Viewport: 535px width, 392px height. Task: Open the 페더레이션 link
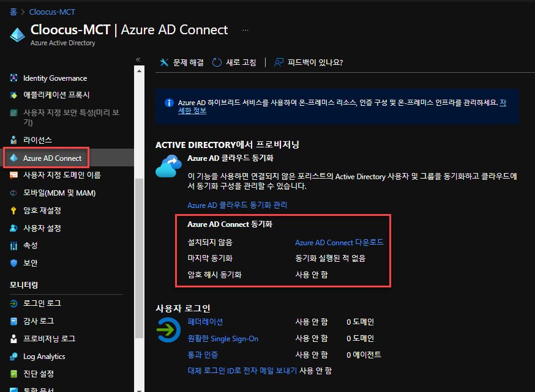point(205,322)
